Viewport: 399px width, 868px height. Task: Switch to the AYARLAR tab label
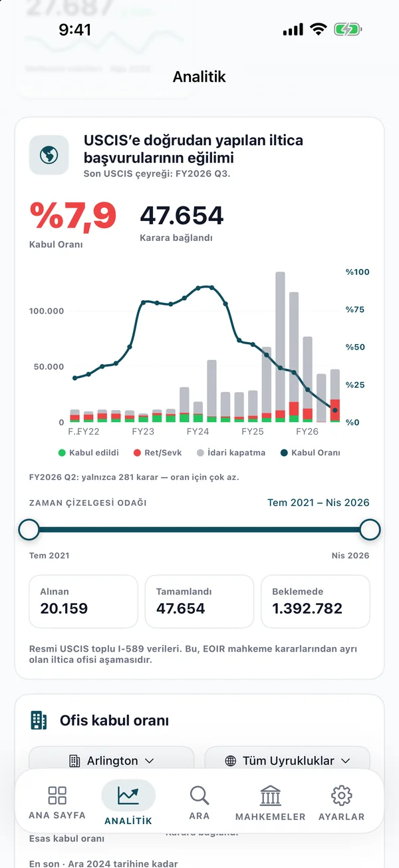pyautogui.click(x=341, y=817)
